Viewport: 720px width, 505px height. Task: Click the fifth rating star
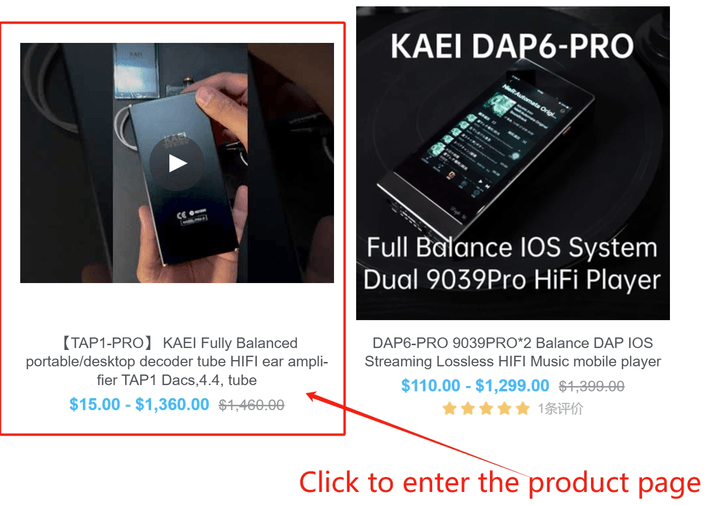click(x=523, y=408)
